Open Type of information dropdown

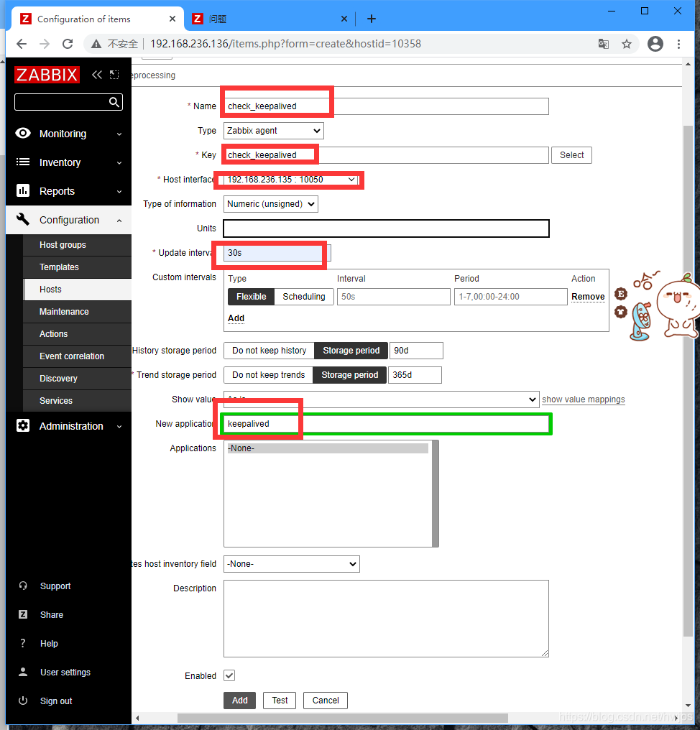click(271, 204)
